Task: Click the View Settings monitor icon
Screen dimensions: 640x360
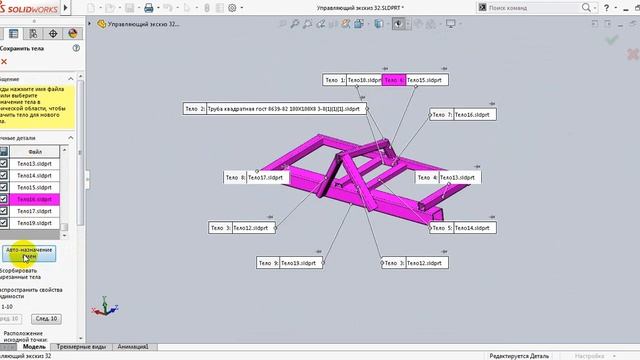Action: click(450, 24)
